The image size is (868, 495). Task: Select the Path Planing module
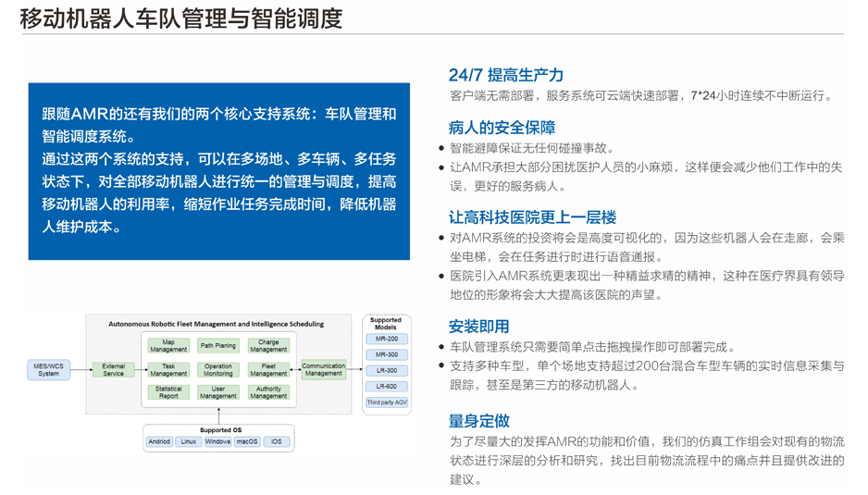coord(218,346)
